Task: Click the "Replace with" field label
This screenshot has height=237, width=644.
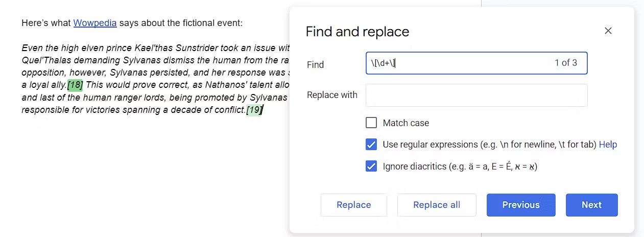Action: (332, 95)
